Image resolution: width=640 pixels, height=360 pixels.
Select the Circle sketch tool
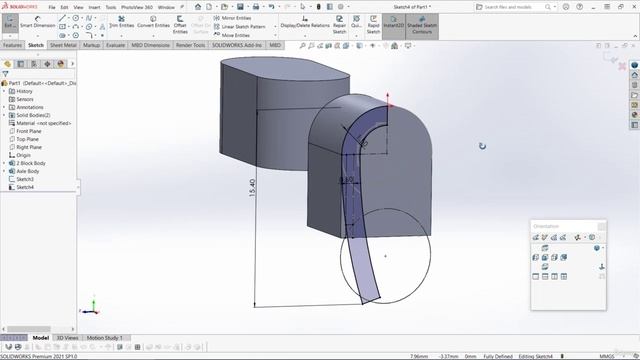[x=76, y=18]
